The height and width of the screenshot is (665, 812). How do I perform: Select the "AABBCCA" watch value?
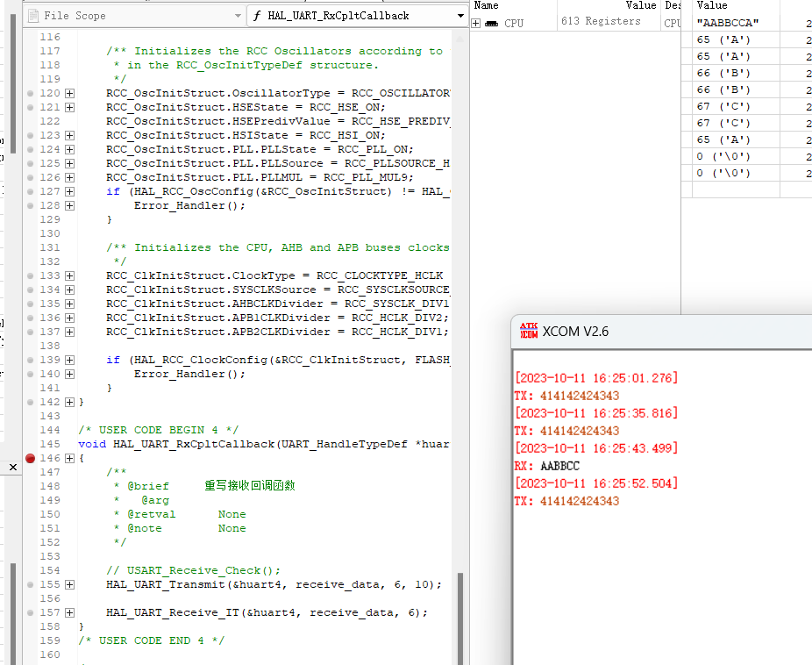coord(727,23)
